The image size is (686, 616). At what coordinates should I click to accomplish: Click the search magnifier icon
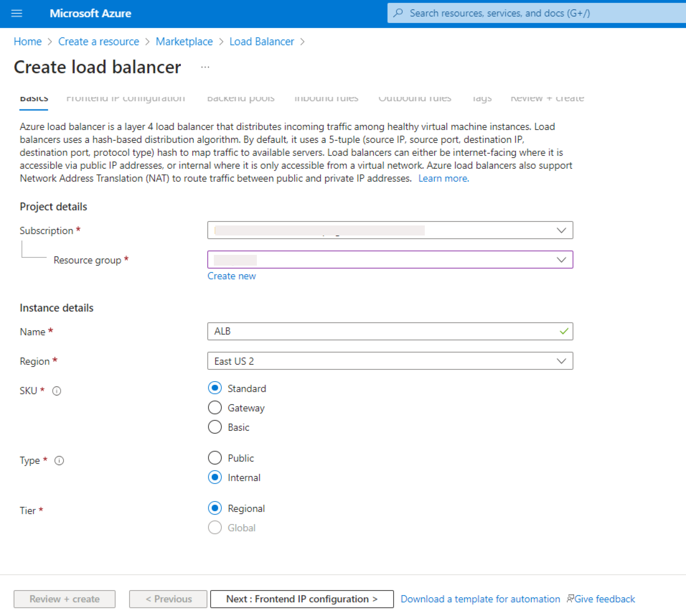(x=398, y=13)
